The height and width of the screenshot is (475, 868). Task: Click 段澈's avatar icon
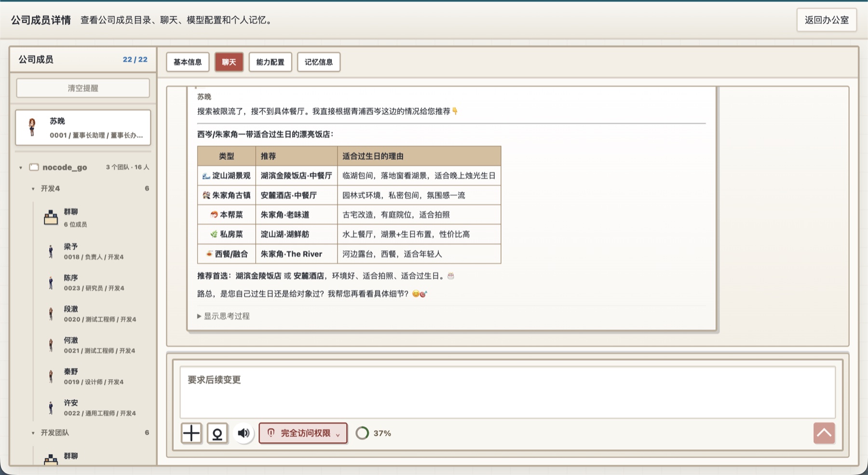pyautogui.click(x=51, y=314)
